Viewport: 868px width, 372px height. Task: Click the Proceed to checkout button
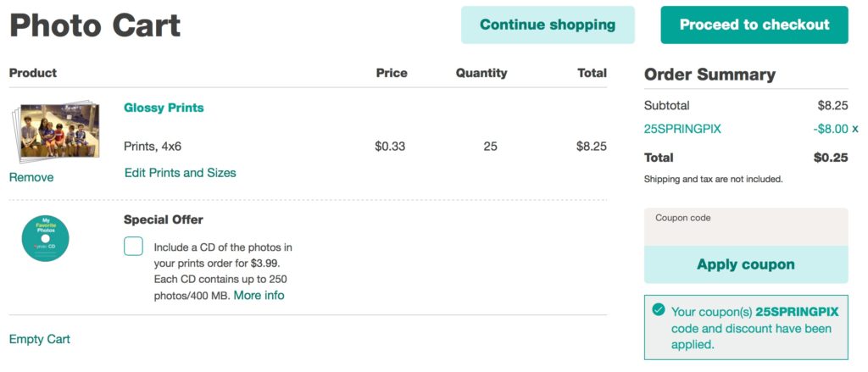pyautogui.click(x=754, y=25)
